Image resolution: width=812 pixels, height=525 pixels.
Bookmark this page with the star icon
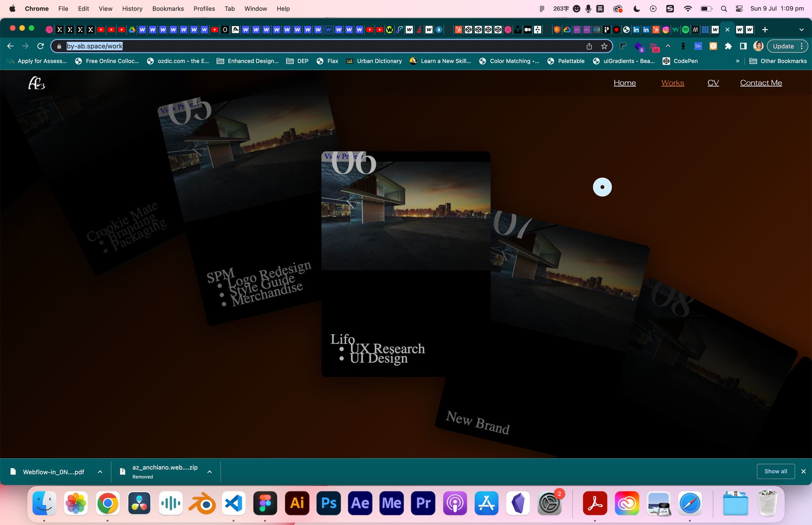point(604,46)
